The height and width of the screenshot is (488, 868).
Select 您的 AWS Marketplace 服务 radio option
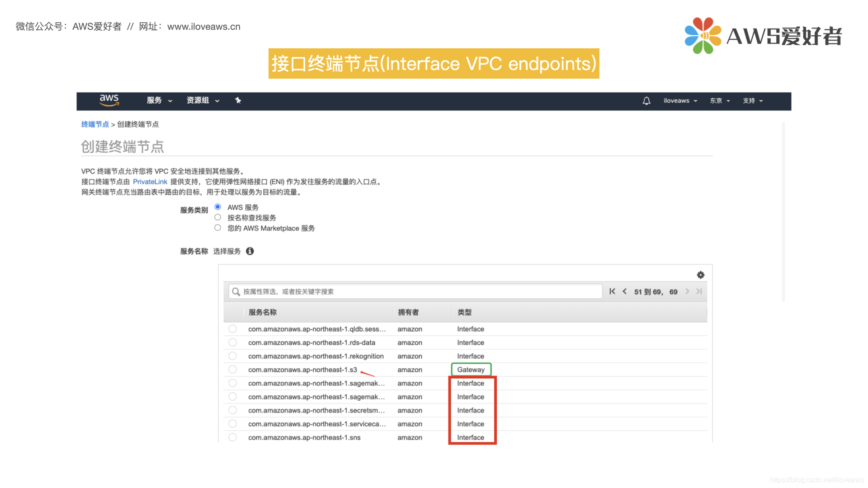point(218,228)
